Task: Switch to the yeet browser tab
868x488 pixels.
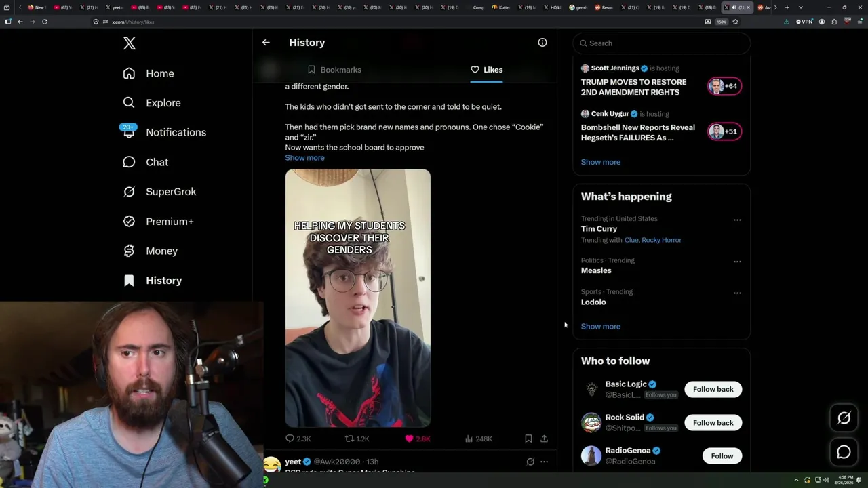Action: [x=115, y=7]
